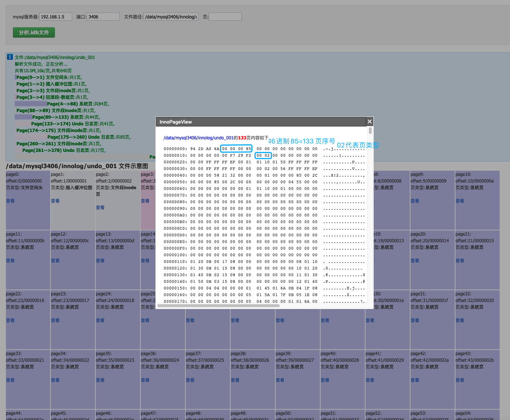Click the 分析.idb文件 button
The height and width of the screenshot is (420, 510).
(x=34, y=32)
